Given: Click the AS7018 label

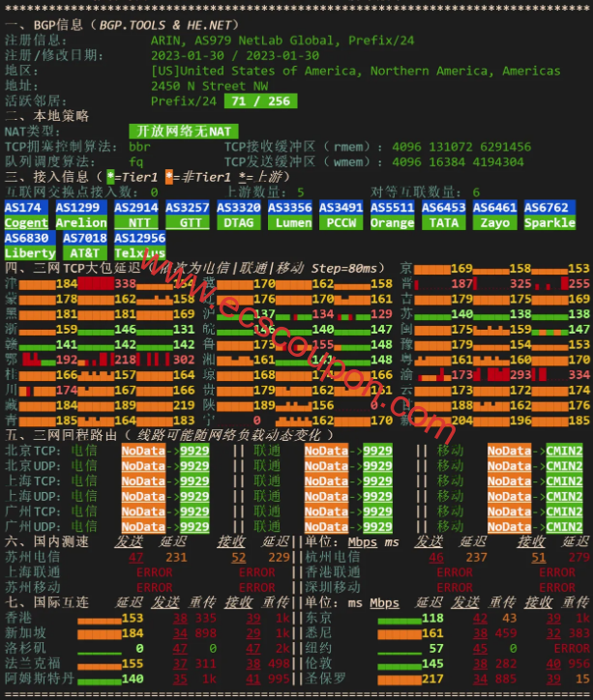Looking at the screenshot, I should point(84,238).
